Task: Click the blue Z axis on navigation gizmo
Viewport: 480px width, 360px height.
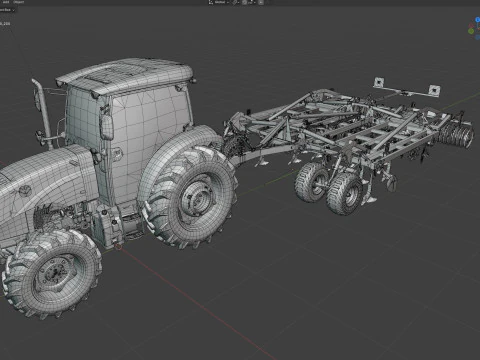Action: tap(478, 20)
